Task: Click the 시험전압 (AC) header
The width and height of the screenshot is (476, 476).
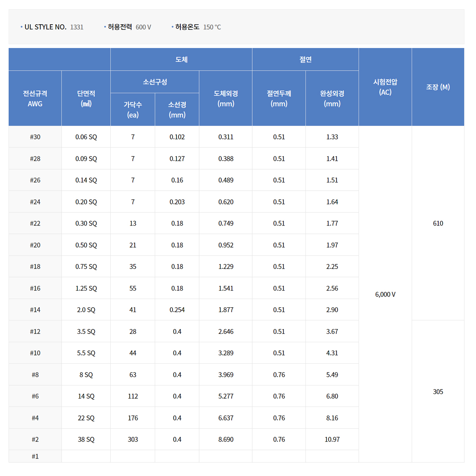Action: 385,87
